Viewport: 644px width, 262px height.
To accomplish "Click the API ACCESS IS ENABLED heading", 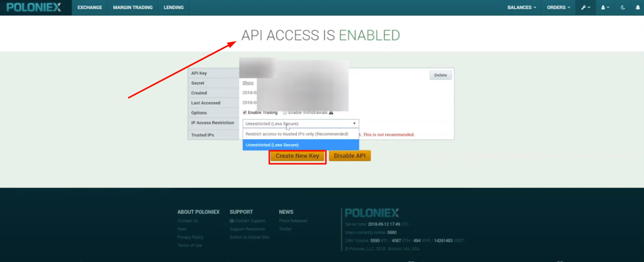I will coord(321,35).
